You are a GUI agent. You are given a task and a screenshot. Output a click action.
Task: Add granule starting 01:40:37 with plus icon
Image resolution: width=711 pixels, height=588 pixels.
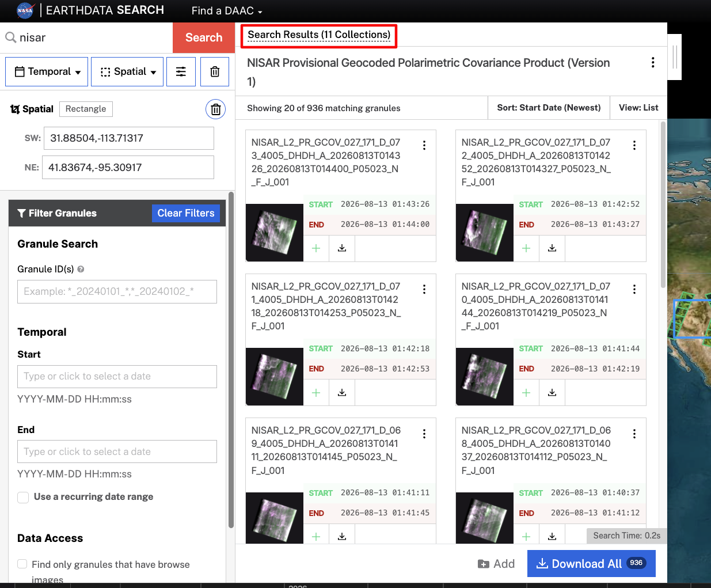tap(526, 536)
